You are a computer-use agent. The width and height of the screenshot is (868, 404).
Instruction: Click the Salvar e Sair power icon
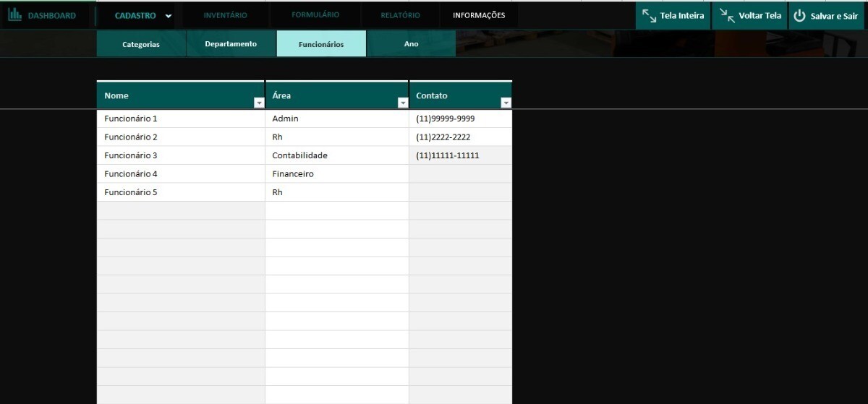[799, 15]
